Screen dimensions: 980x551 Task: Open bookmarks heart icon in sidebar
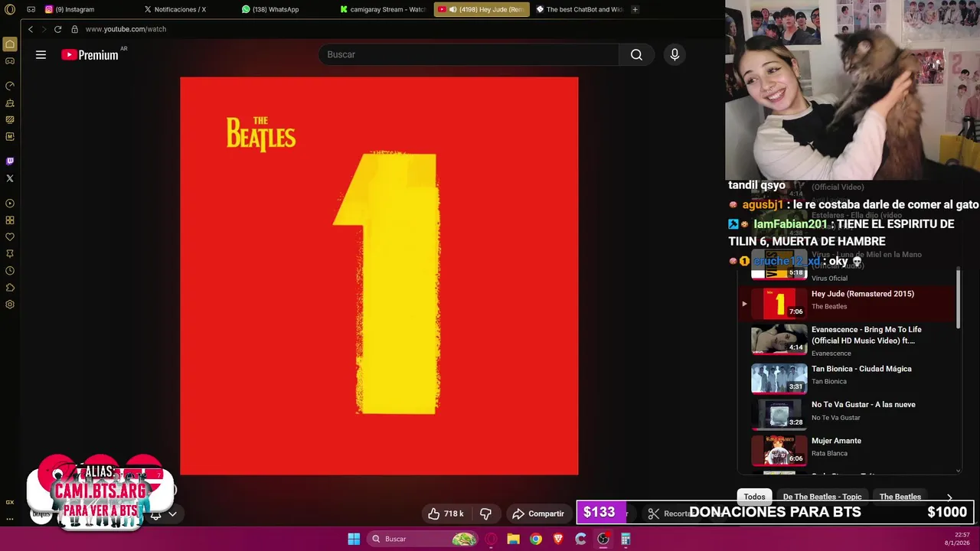click(x=10, y=237)
